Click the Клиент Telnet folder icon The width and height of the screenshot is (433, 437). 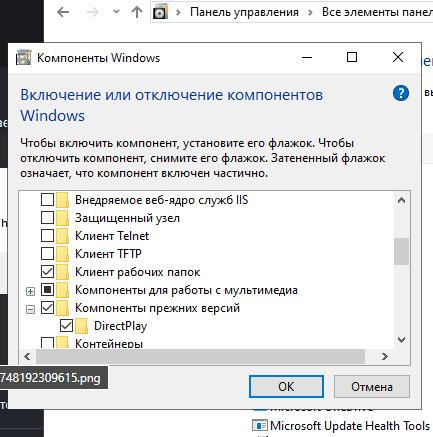pyautogui.click(x=62, y=236)
